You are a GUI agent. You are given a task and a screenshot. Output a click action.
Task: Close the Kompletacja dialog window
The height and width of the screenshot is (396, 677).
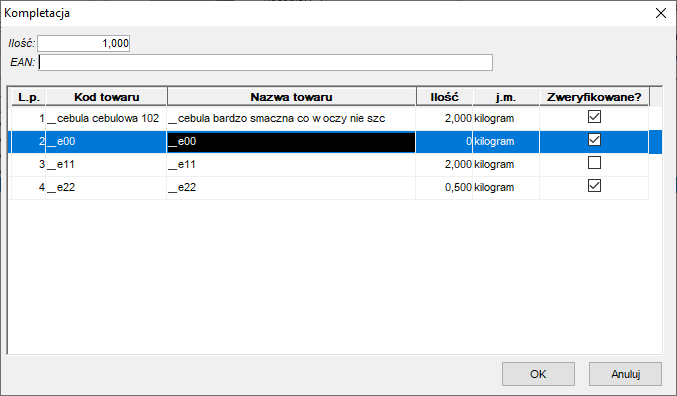coord(661,13)
